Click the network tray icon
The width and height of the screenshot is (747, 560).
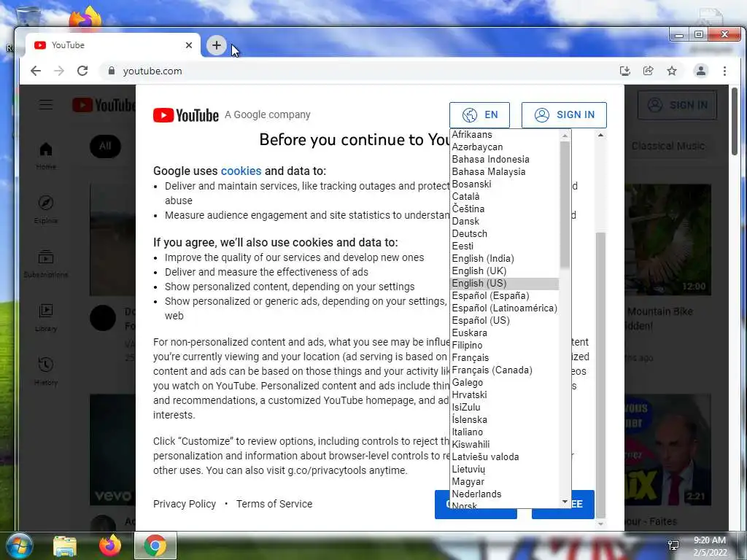[673, 545]
